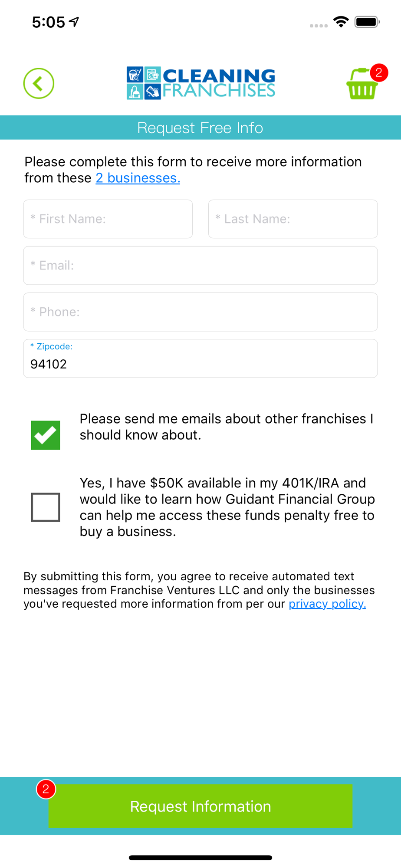This screenshot has width=401, height=868.
Task: Check the $50K 401K/IRA checkbox
Action: (x=46, y=507)
